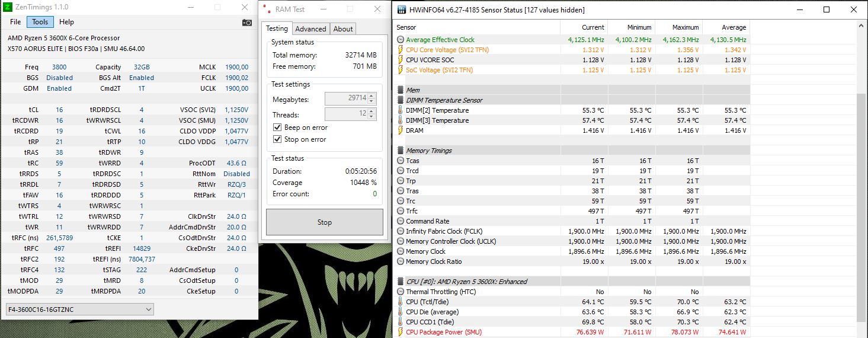Select the Mem group header icon
The width and height of the screenshot is (868, 338).
point(401,90)
